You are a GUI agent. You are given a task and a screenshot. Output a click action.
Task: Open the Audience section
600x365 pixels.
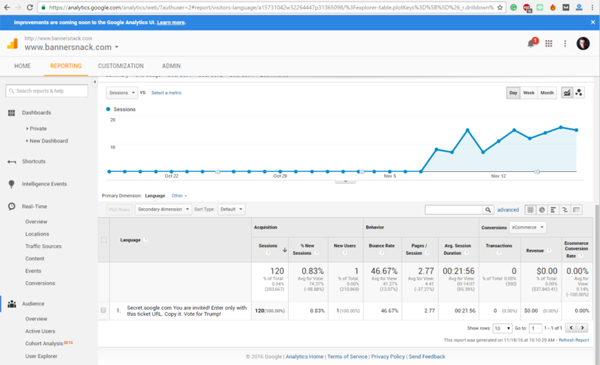click(33, 304)
